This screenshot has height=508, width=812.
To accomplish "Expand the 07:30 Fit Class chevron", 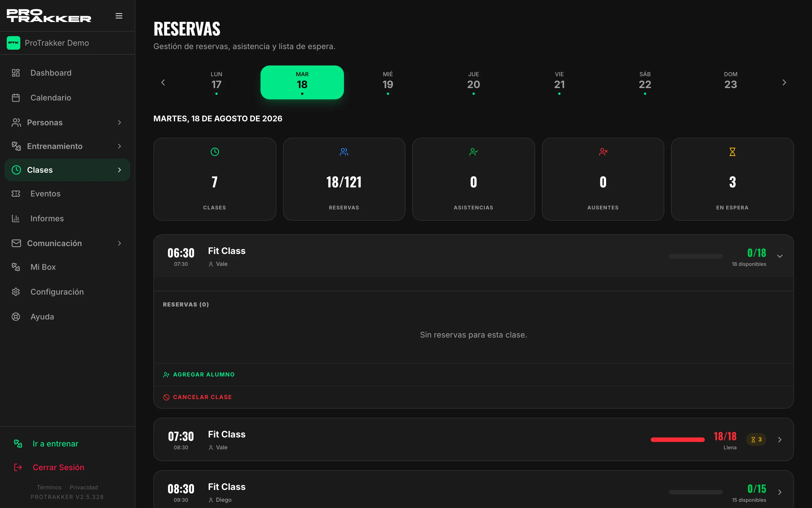I will [780, 440].
